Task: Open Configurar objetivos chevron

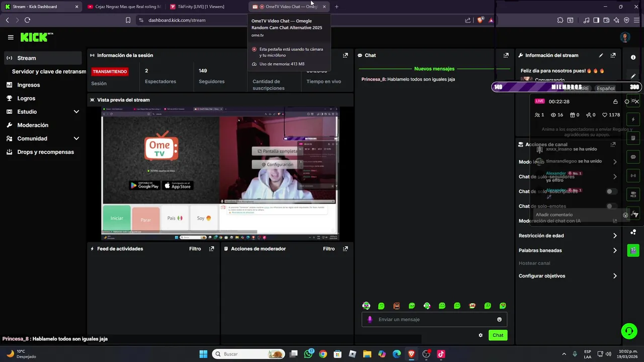Action: 615,276
